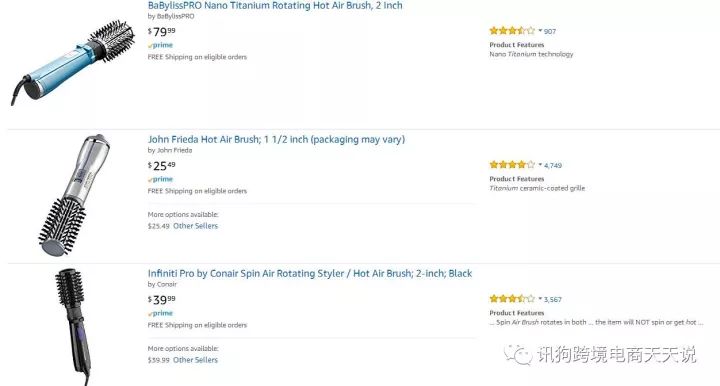This screenshot has width=720, height=386.
Task: Click the Prime badge under $39.99 price
Action: (x=160, y=313)
